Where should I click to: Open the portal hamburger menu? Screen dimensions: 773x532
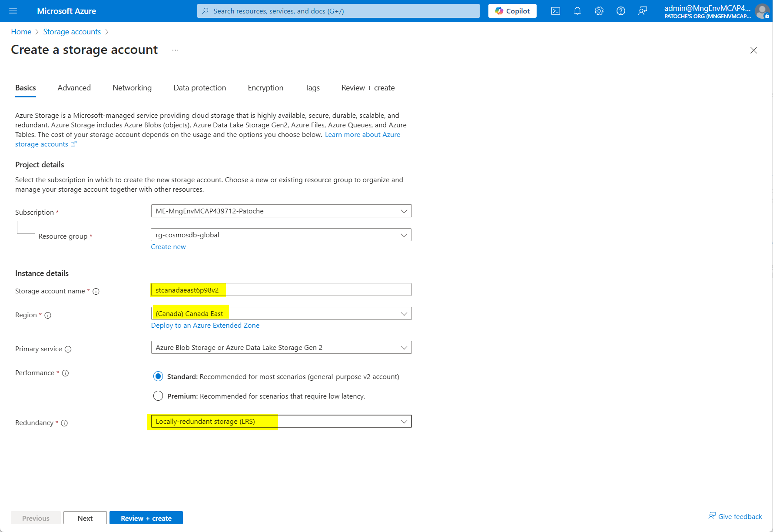click(13, 11)
